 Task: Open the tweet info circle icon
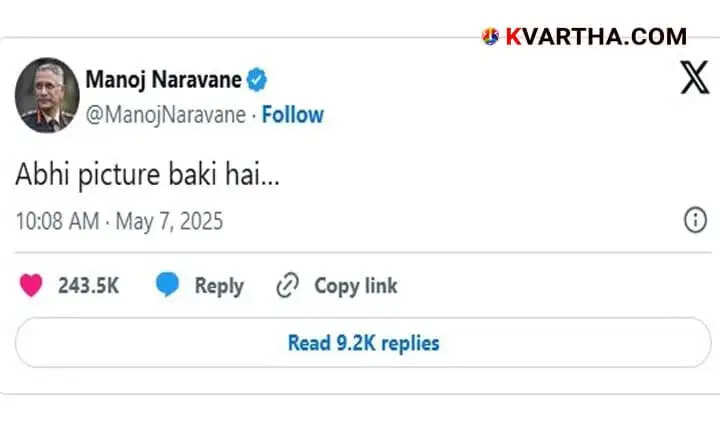[x=695, y=221]
